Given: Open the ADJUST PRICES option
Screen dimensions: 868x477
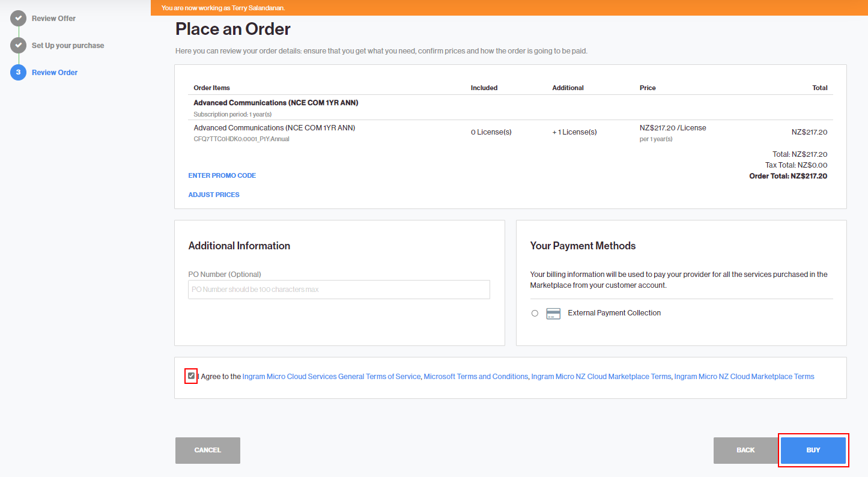Looking at the screenshot, I should click(213, 194).
